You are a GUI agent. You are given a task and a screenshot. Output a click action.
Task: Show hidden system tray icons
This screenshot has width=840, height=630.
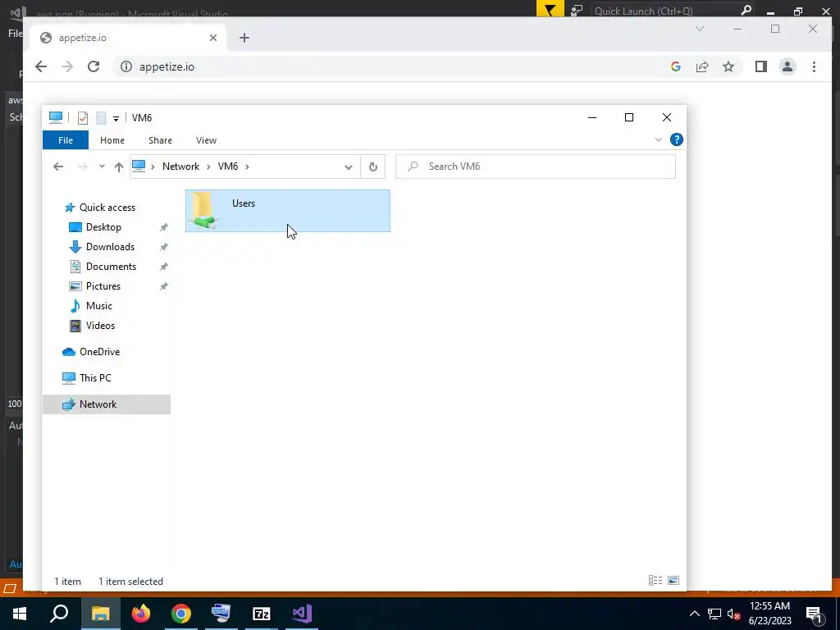point(694,614)
